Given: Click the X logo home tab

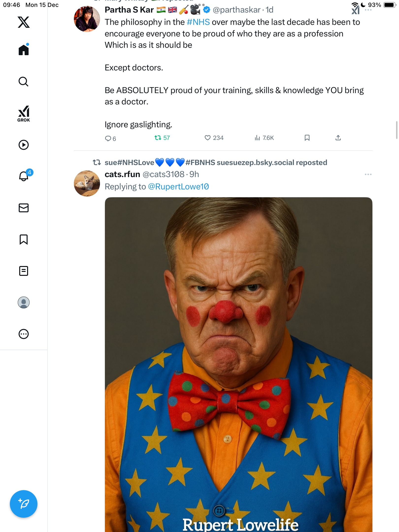Looking at the screenshot, I should 24,22.
